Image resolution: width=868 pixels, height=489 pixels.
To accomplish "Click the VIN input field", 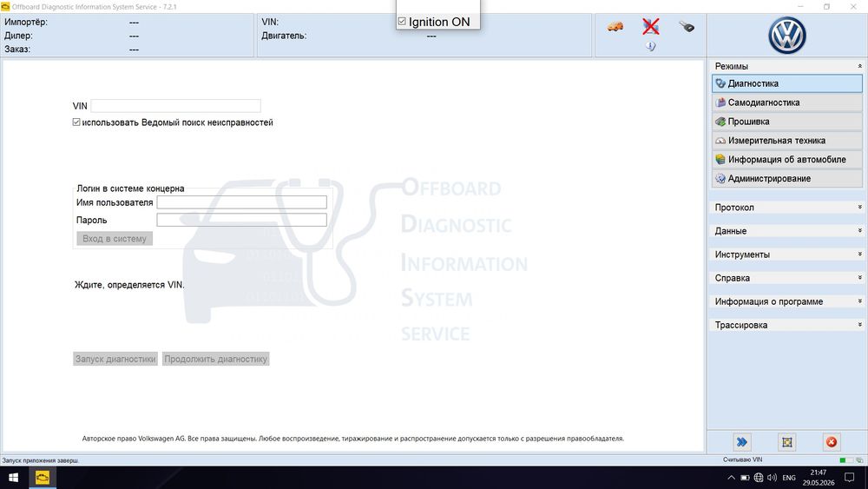I will pyautogui.click(x=175, y=106).
